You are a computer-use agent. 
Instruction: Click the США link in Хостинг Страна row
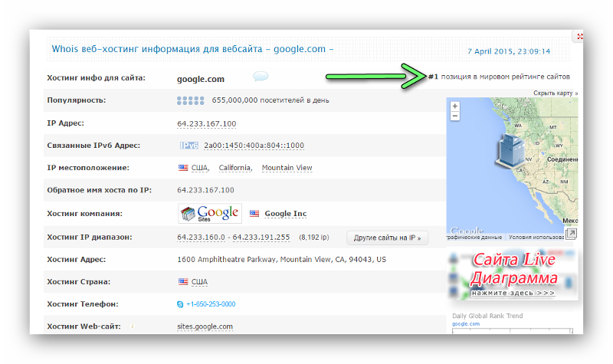tap(199, 281)
